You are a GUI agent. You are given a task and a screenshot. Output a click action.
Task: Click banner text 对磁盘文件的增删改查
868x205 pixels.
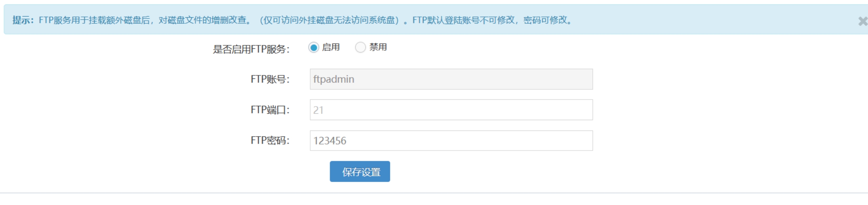coord(203,20)
